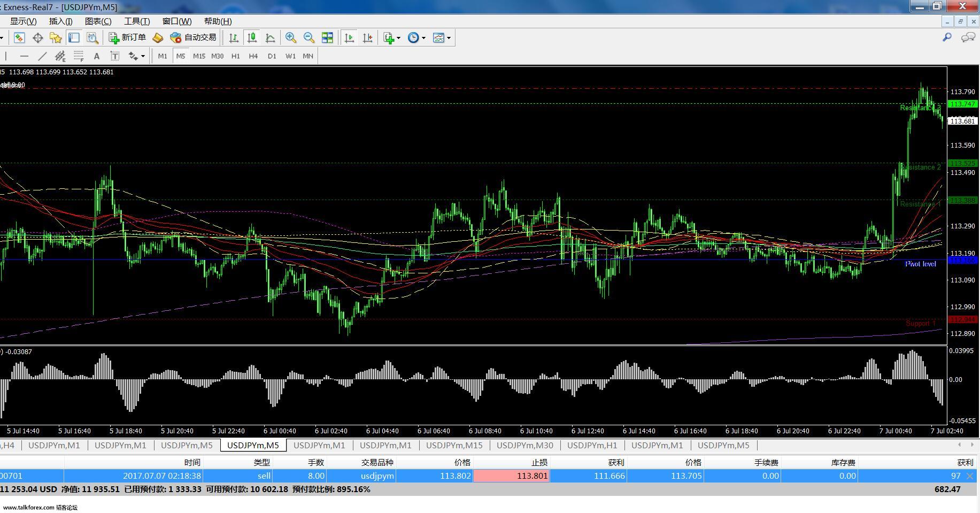Select the M5 timeframe button

(181, 56)
